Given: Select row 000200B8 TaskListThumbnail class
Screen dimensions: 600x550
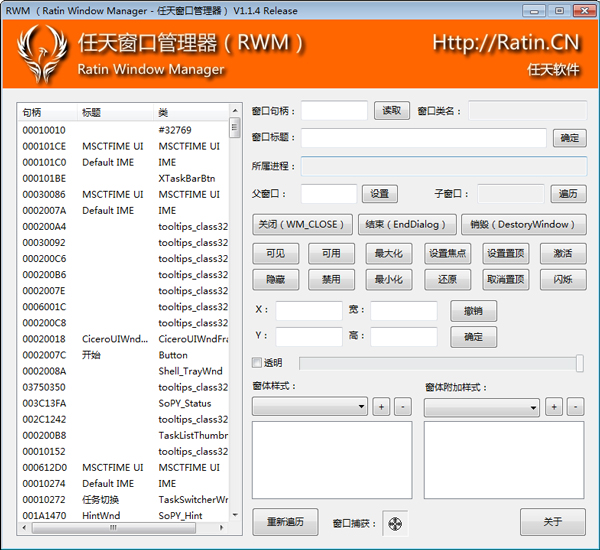Looking at the screenshot, I should coord(123,436).
